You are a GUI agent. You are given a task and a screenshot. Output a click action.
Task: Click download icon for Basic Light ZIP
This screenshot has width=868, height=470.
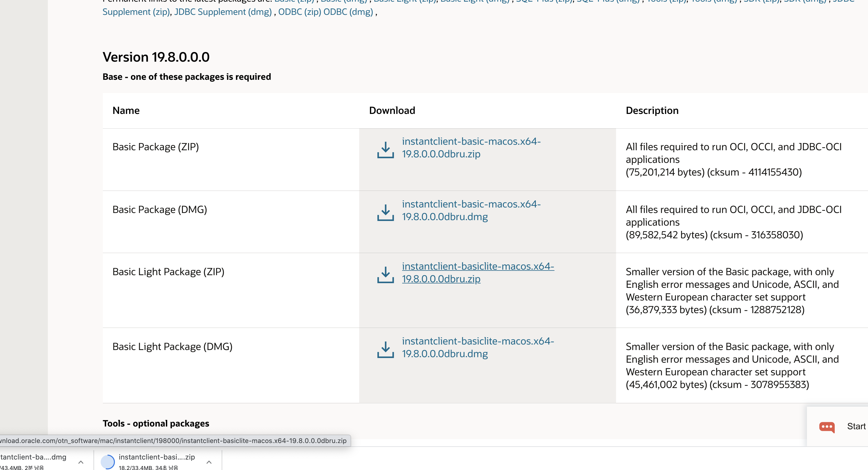[x=386, y=275]
